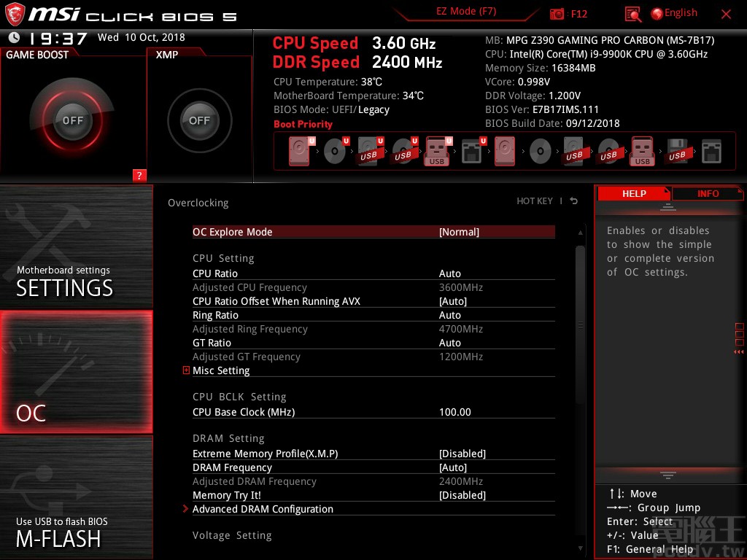This screenshot has height=560, width=747.
Task: Select the legacy hard disk boot icon
Action: [x=505, y=151]
